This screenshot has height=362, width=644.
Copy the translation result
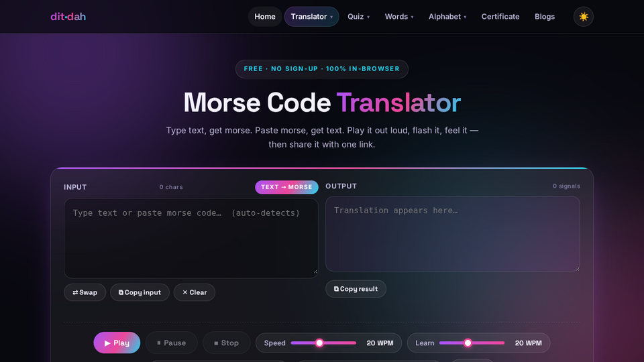(356, 289)
